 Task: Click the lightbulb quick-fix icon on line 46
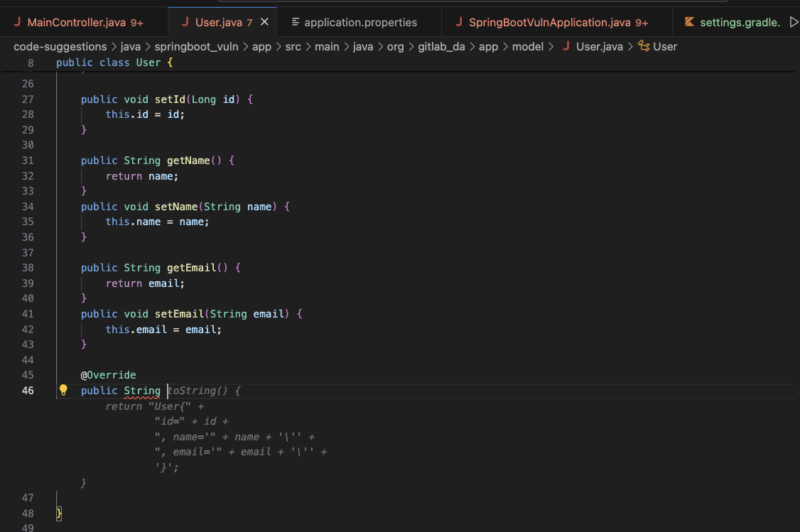click(63, 390)
